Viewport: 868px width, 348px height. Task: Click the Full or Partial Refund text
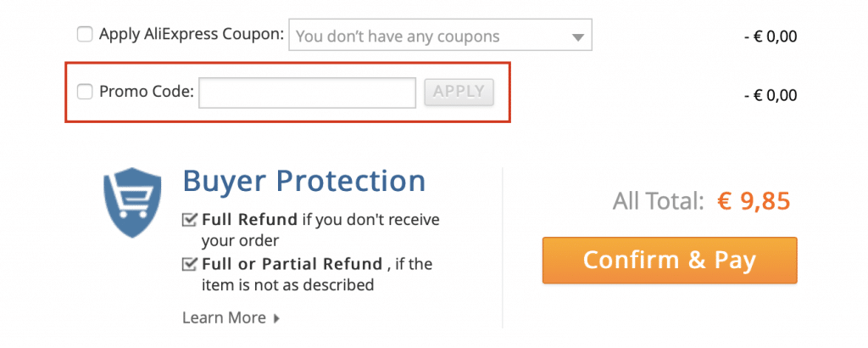pyautogui.click(x=292, y=264)
